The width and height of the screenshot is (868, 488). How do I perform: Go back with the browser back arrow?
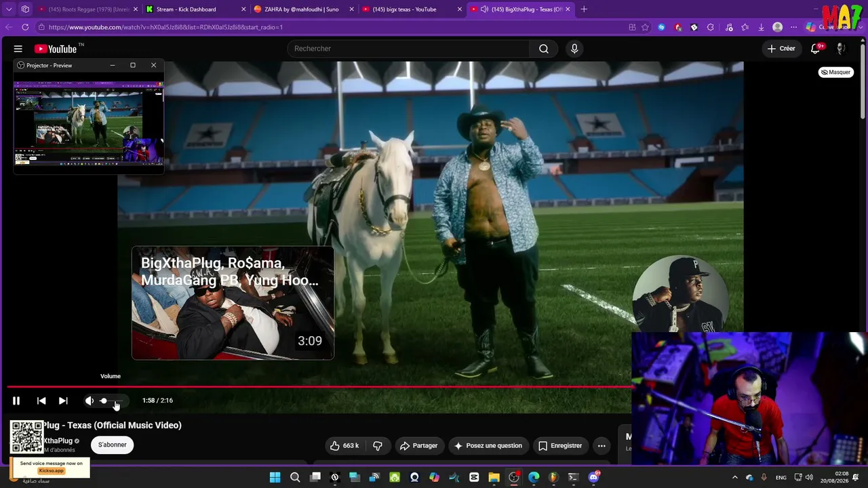pos(9,27)
